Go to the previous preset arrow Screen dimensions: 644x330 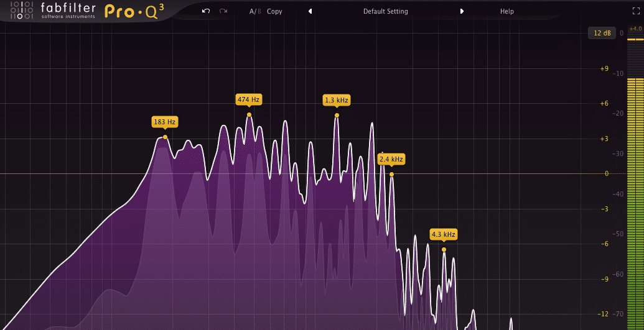(x=310, y=11)
